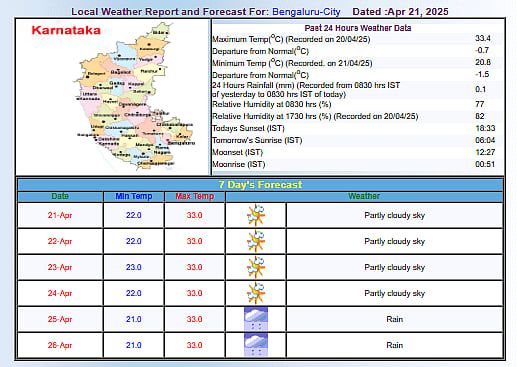The image size is (517, 367).
Task: Click the Date column header
Action: click(x=60, y=196)
